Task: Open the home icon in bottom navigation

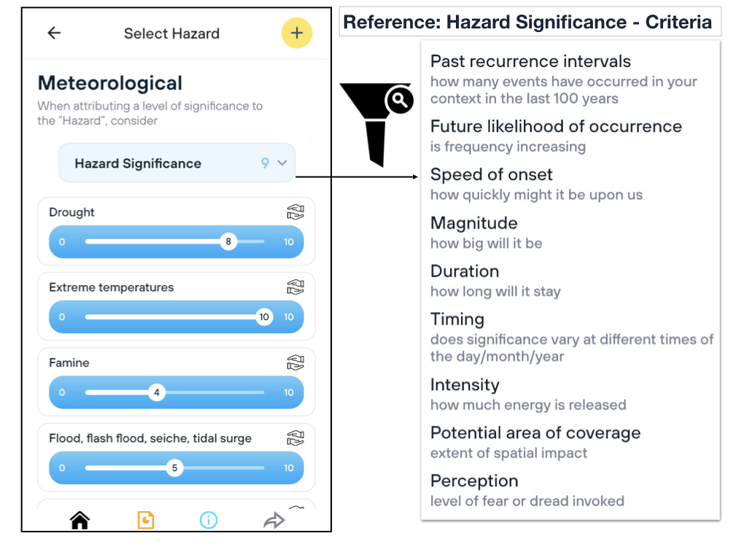Action: pos(80,520)
